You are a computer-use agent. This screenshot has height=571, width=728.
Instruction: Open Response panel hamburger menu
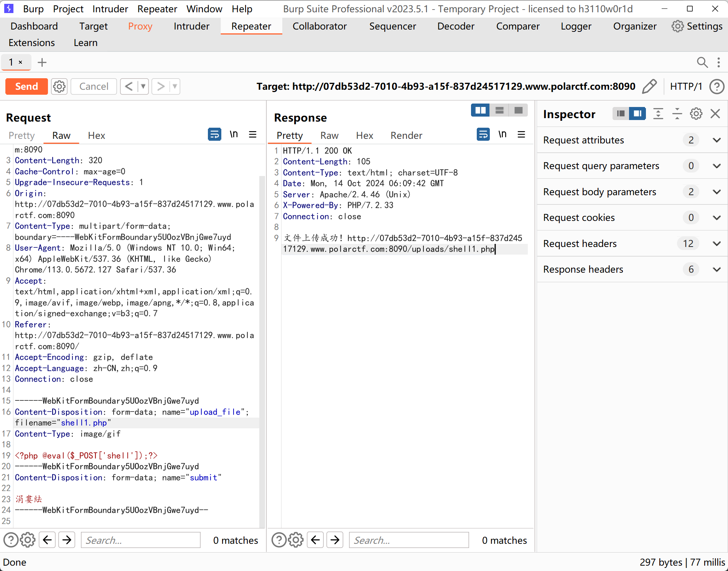[521, 134]
